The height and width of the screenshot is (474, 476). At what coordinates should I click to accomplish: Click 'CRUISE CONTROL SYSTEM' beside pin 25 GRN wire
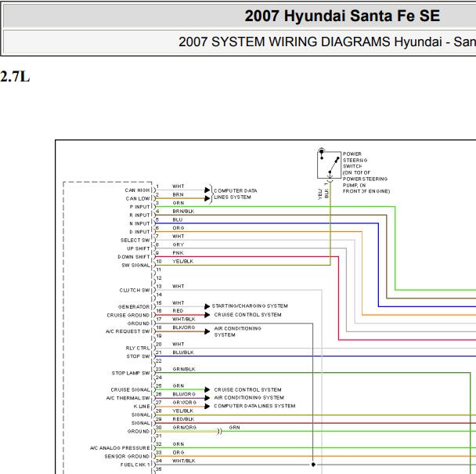247,390
